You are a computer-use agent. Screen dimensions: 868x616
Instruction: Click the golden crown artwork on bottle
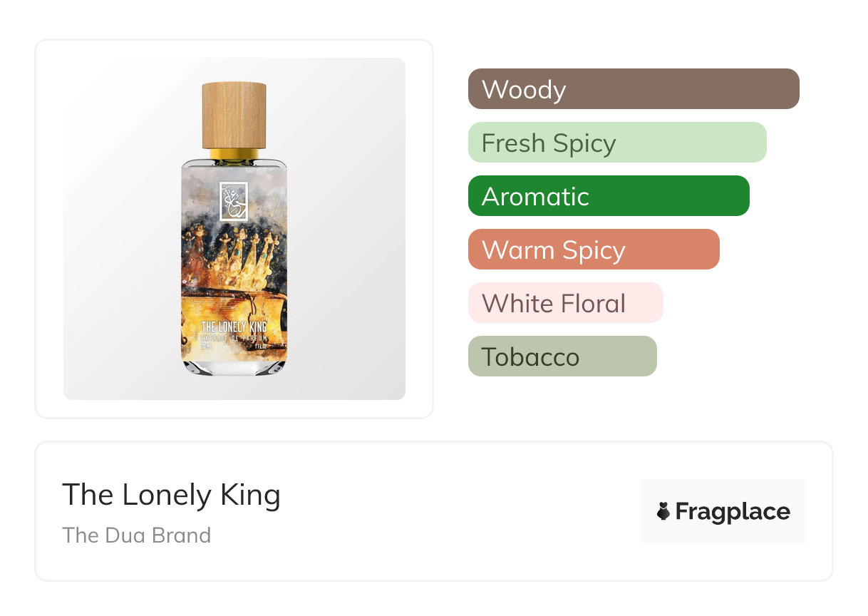pos(233,264)
